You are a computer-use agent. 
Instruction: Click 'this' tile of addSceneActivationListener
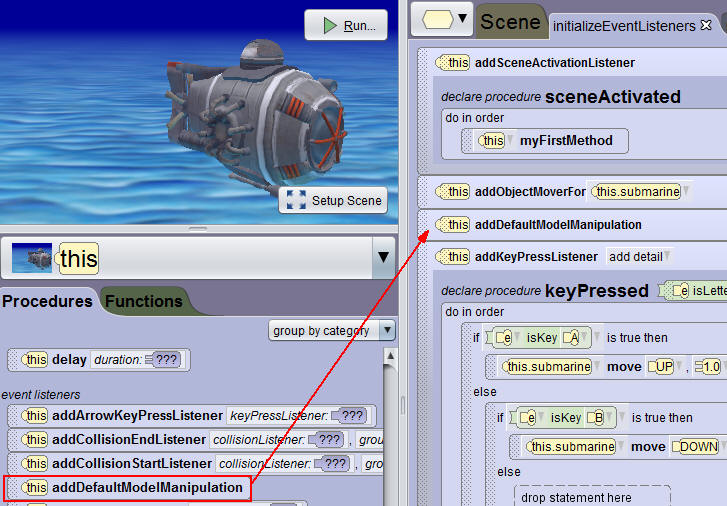[x=453, y=63]
